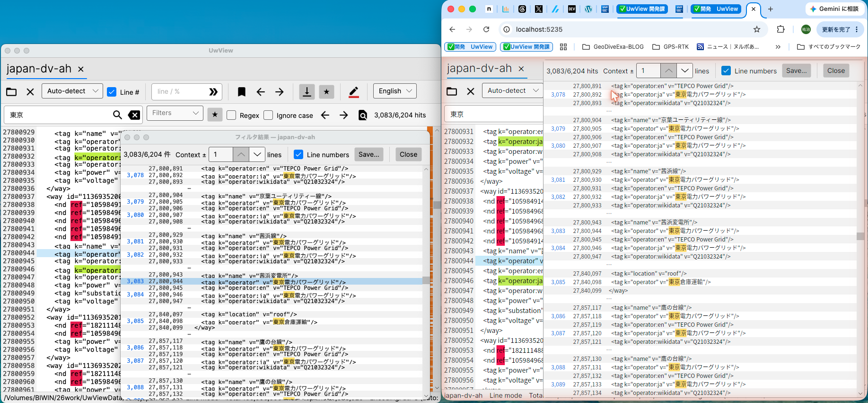Toggle the tail/follow download-arrow button
The height and width of the screenshot is (403, 868).
pyautogui.click(x=307, y=91)
